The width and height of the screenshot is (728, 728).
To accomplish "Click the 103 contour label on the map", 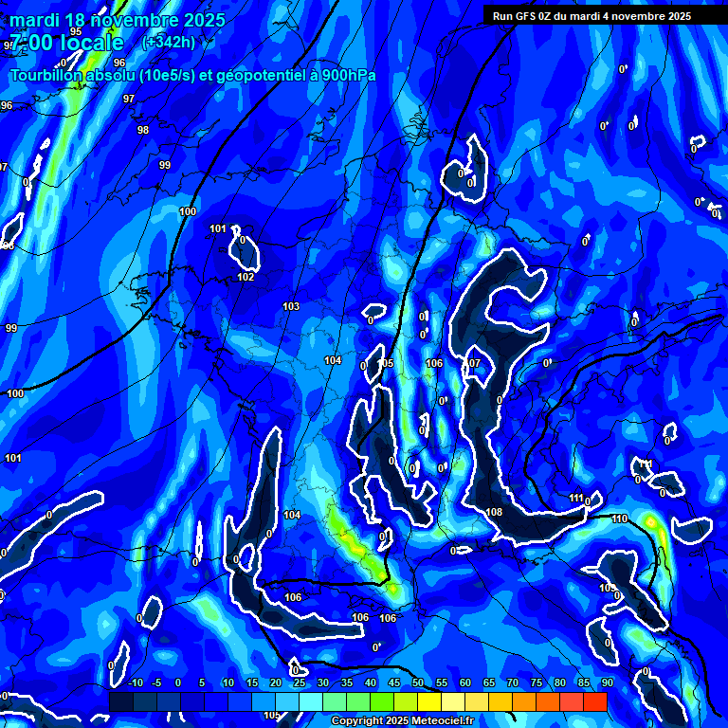I will point(291,306).
